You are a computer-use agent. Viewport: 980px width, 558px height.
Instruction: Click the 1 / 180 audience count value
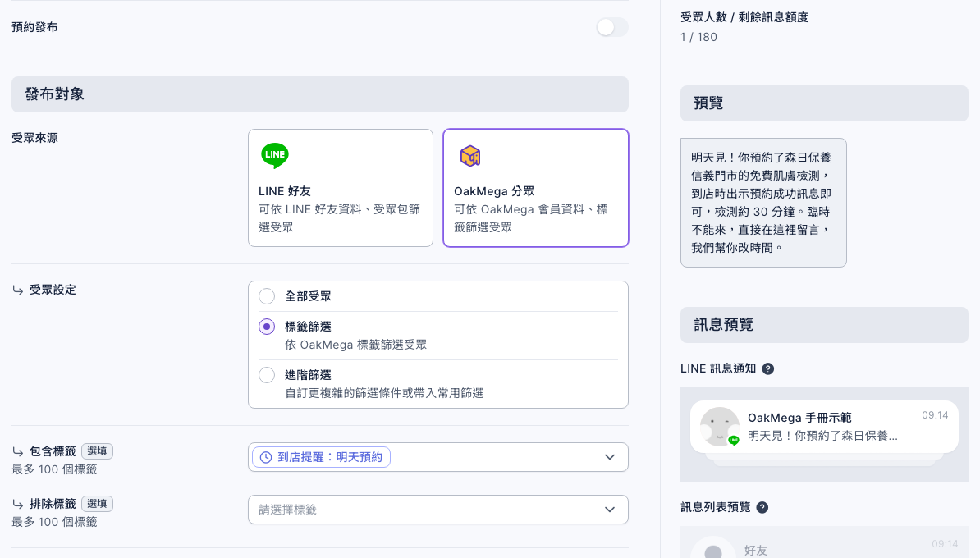coord(698,37)
